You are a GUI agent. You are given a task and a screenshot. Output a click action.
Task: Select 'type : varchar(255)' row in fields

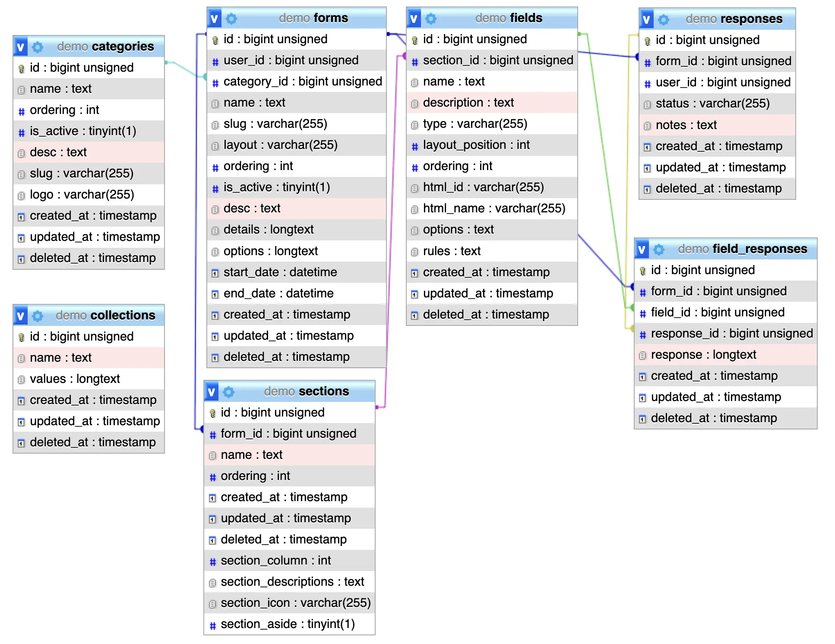(x=492, y=124)
